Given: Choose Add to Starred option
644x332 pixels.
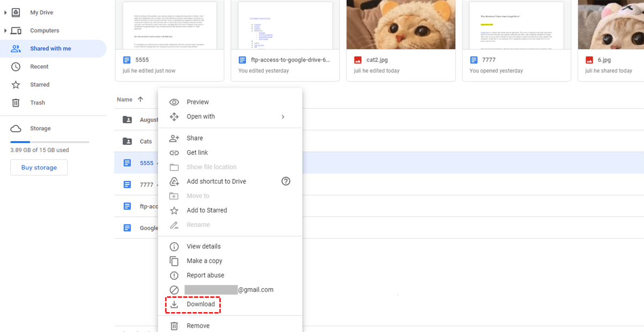Looking at the screenshot, I should coord(207,211).
